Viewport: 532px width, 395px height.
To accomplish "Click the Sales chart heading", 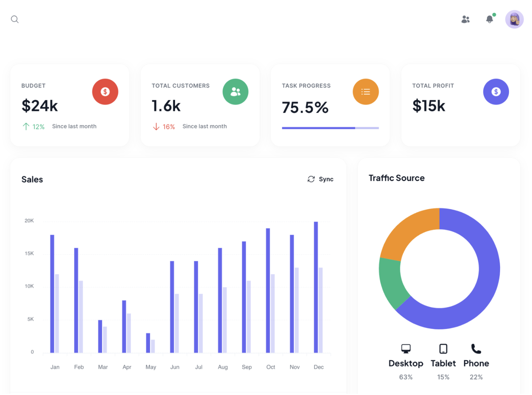I will (32, 179).
